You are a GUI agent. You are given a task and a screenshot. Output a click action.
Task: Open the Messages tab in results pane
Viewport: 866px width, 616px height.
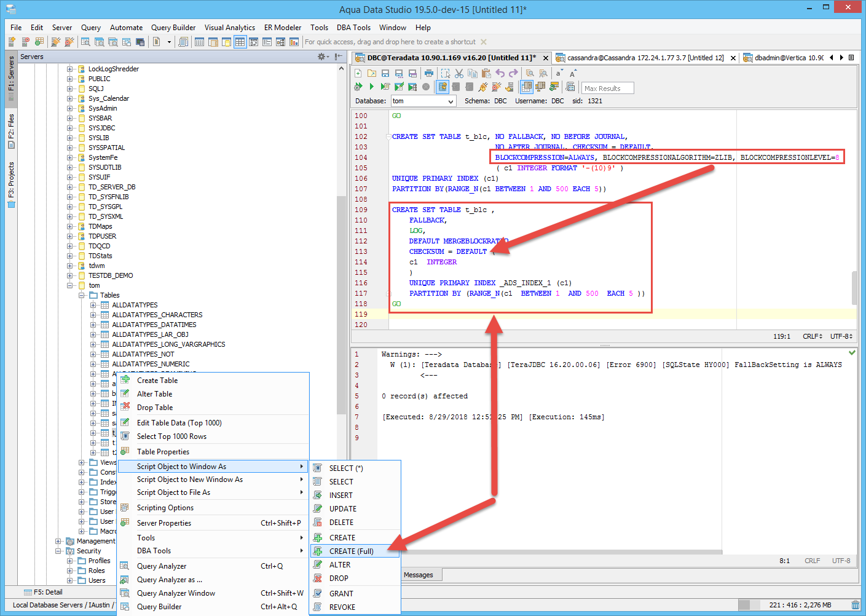point(419,575)
